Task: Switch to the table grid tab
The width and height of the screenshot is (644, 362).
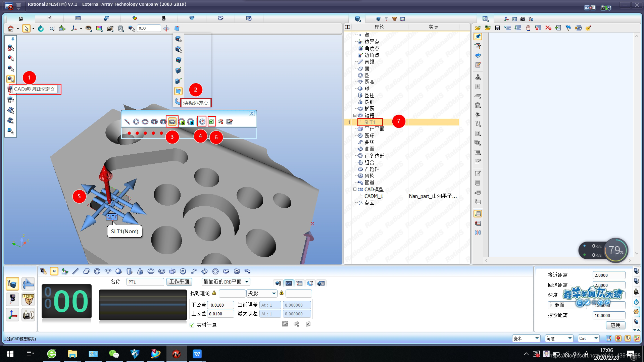Action: pos(78,18)
